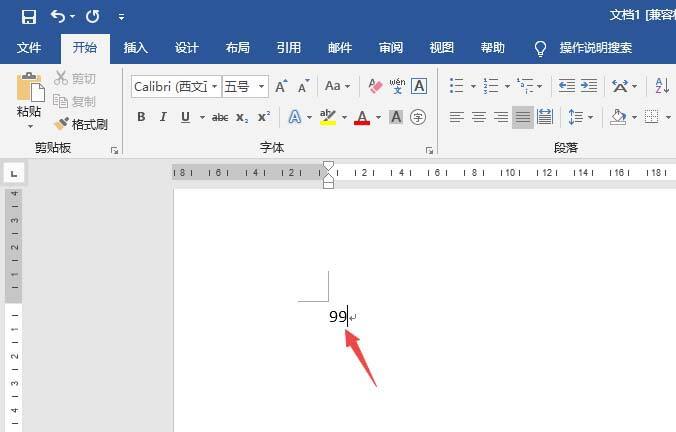Toggle strikethrough abc formatting

220,117
